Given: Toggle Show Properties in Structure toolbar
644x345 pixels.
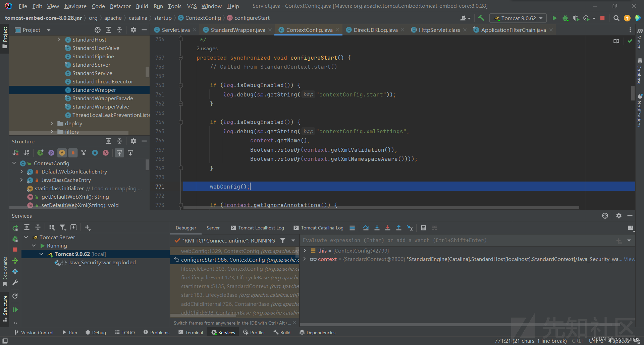Looking at the screenshot, I should (51, 153).
